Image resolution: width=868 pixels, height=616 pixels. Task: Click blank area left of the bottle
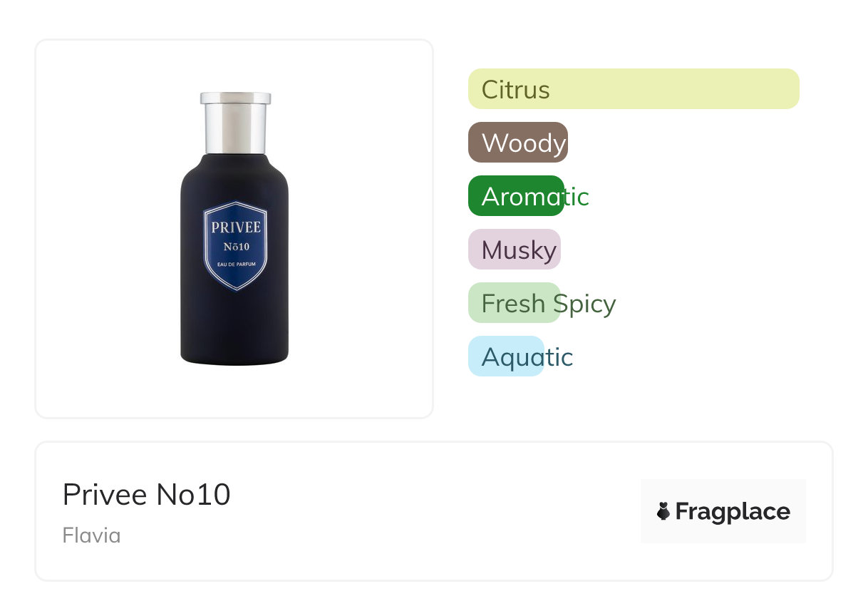tap(107, 228)
